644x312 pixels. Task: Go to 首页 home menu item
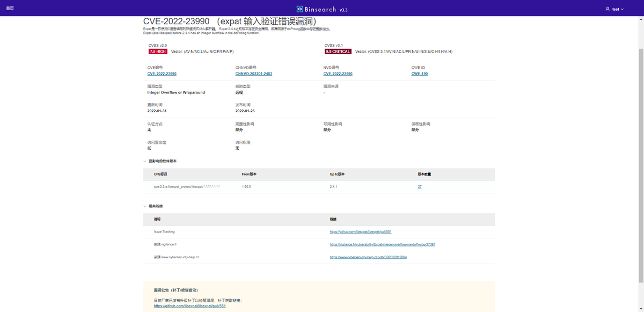[10, 9]
